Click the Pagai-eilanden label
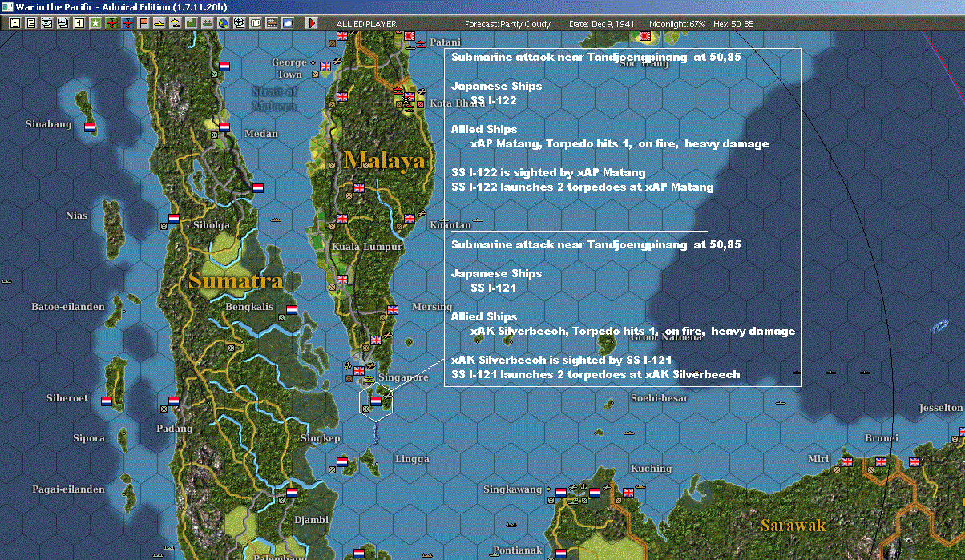The image size is (965, 560). [68, 489]
